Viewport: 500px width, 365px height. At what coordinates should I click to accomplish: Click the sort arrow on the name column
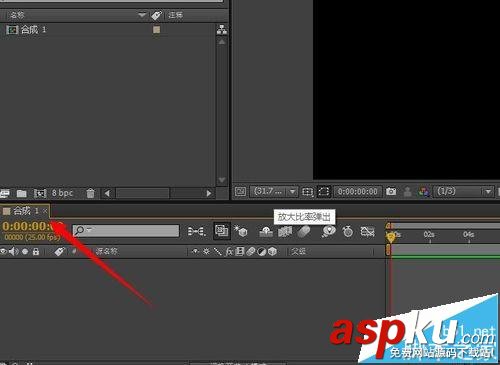[x=142, y=15]
